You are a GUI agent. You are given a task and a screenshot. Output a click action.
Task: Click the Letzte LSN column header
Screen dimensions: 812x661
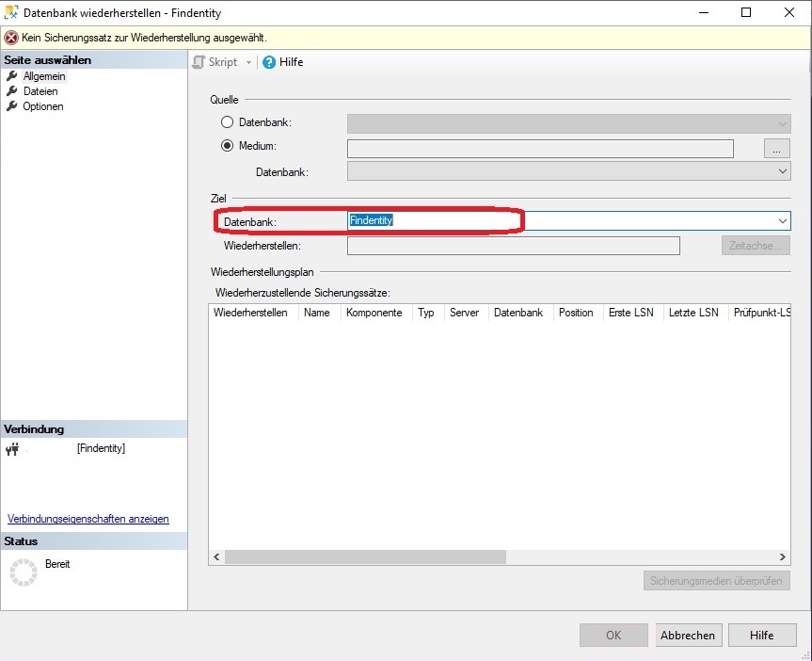click(x=695, y=313)
